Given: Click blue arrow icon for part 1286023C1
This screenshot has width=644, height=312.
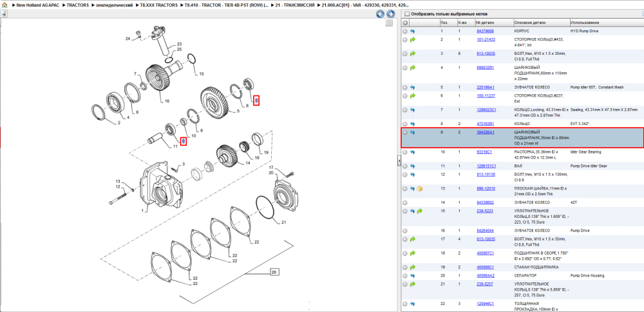Looking at the screenshot, I should point(413,110).
